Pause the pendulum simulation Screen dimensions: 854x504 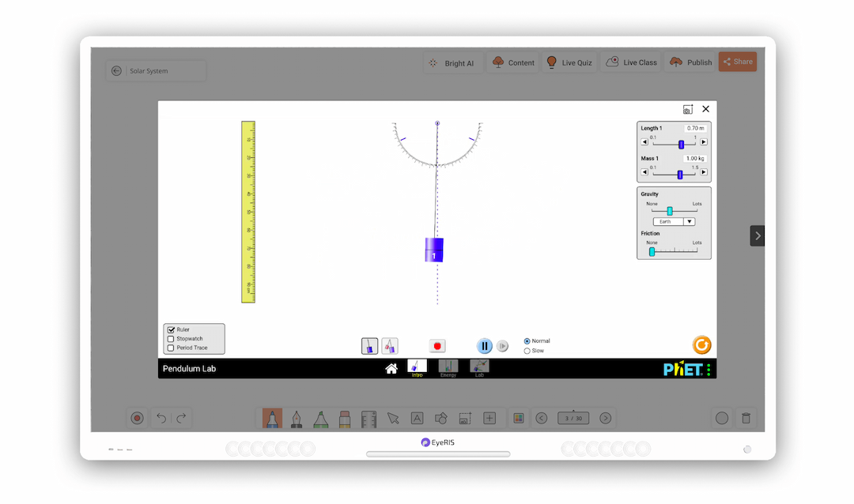[x=484, y=345]
